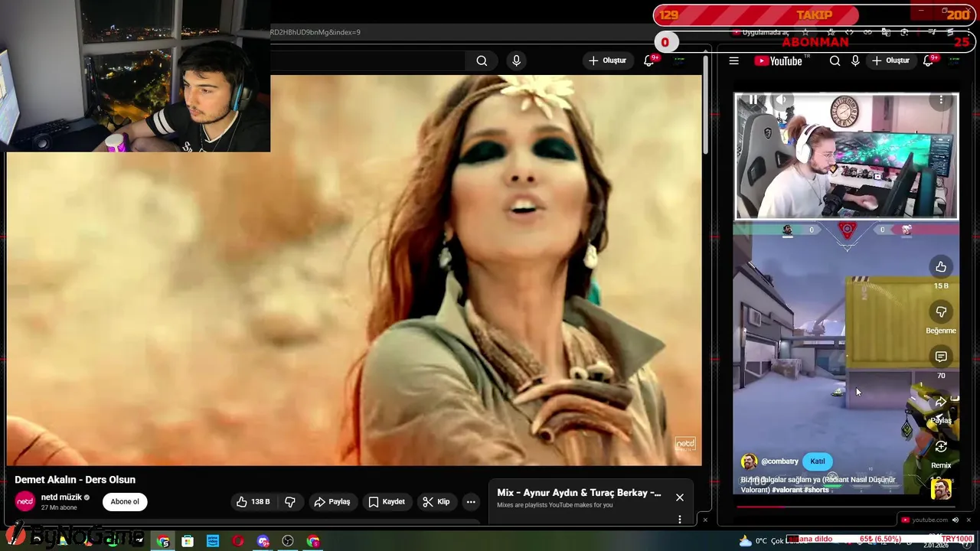Image resolution: width=980 pixels, height=551 pixels.
Task: Like the Valorant short (15 B)
Action: 941,266
